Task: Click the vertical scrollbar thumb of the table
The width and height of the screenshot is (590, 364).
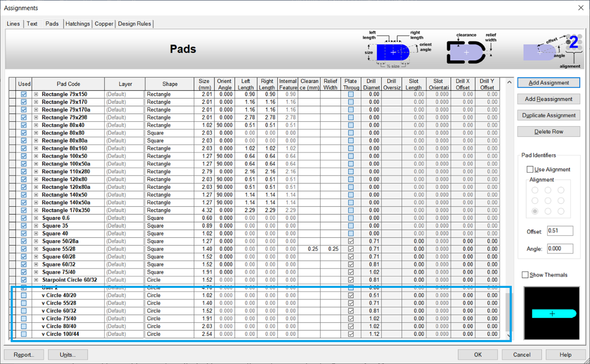Action: [x=509, y=312]
